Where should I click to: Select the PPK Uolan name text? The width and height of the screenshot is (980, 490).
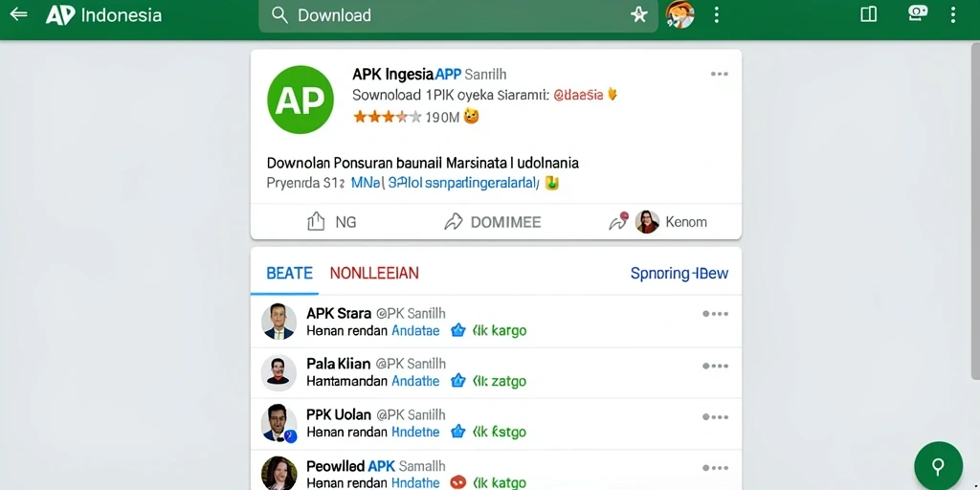(x=339, y=414)
